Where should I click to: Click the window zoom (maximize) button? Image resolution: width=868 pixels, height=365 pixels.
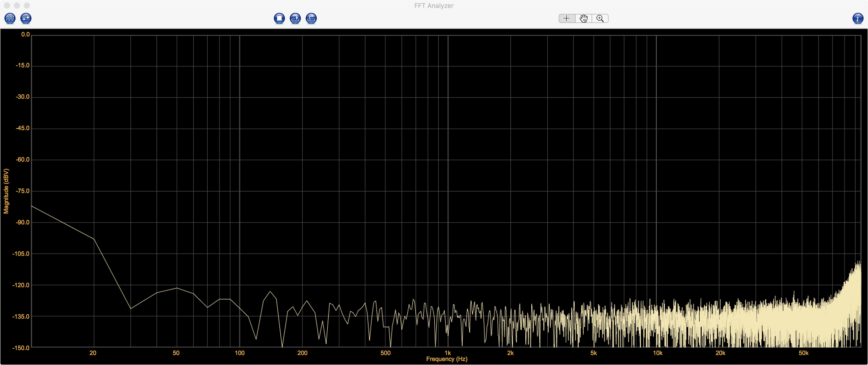click(x=27, y=6)
